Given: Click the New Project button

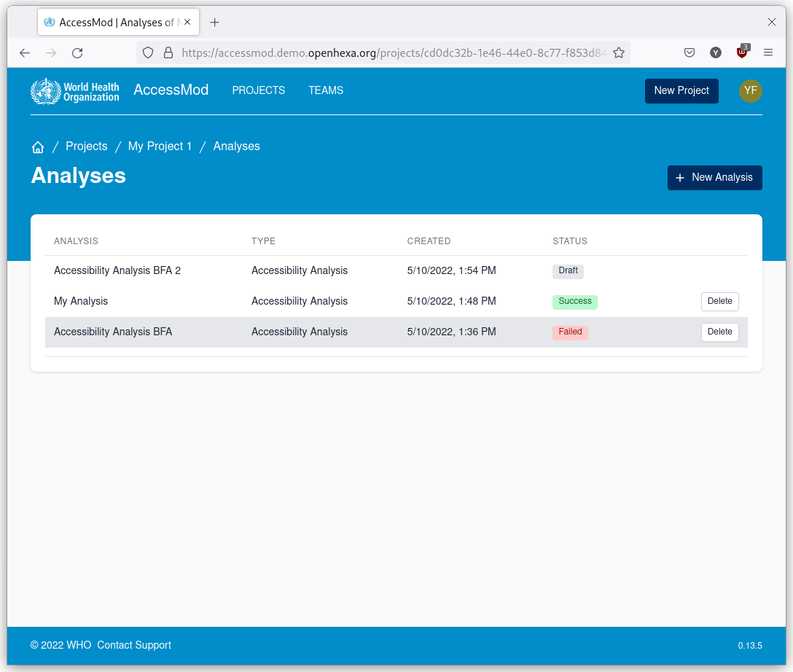Looking at the screenshot, I should coord(681,91).
